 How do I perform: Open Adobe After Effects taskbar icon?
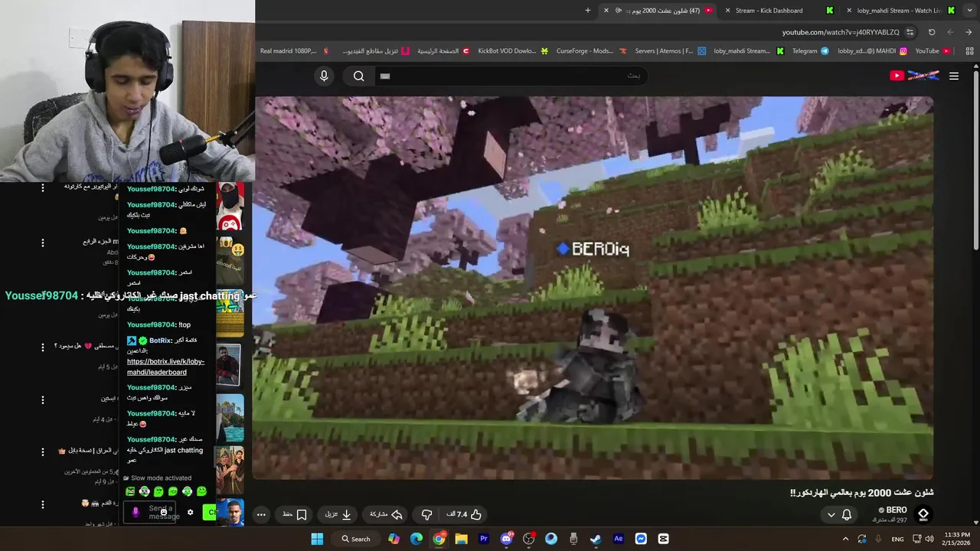coord(619,539)
